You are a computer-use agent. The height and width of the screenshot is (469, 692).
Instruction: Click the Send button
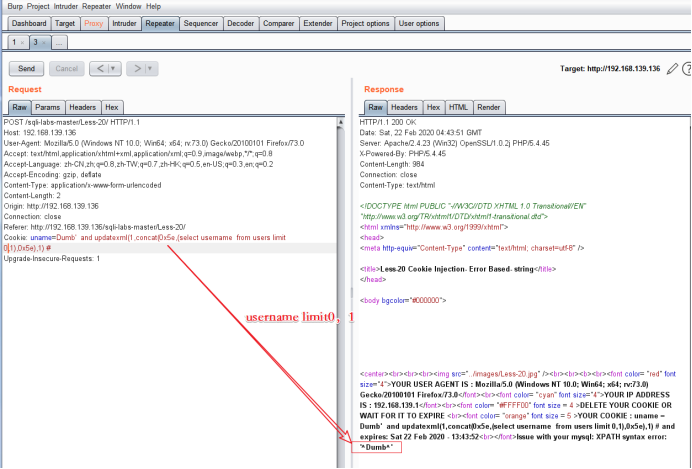pos(26,68)
